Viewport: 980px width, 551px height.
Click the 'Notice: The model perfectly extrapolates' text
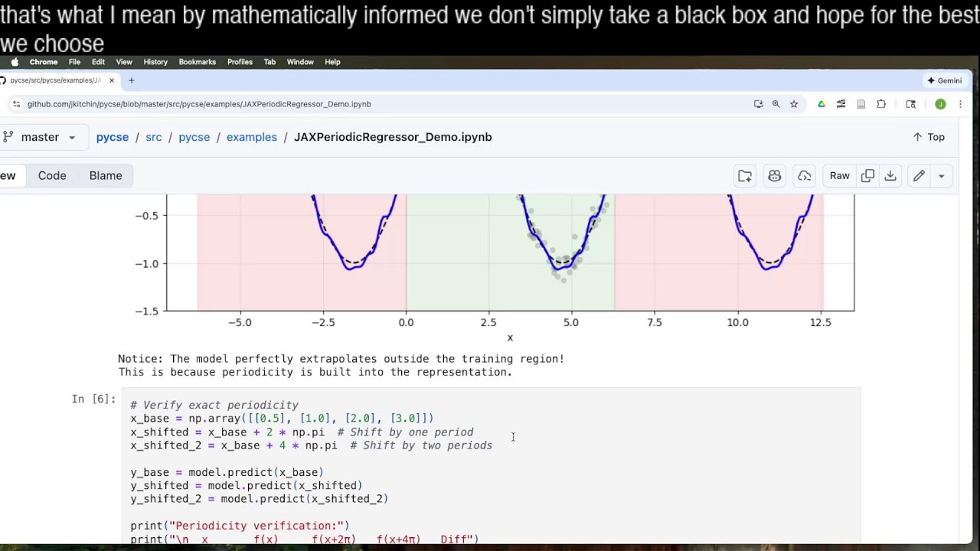pyautogui.click(x=341, y=359)
